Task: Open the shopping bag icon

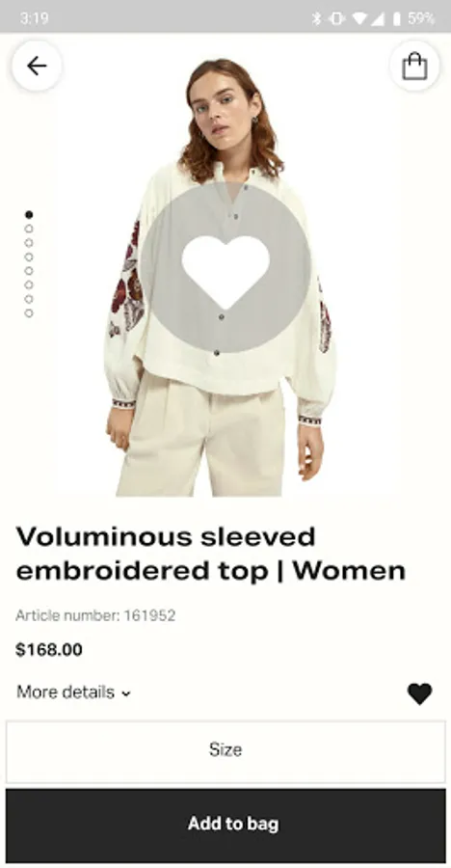Action: click(414, 66)
